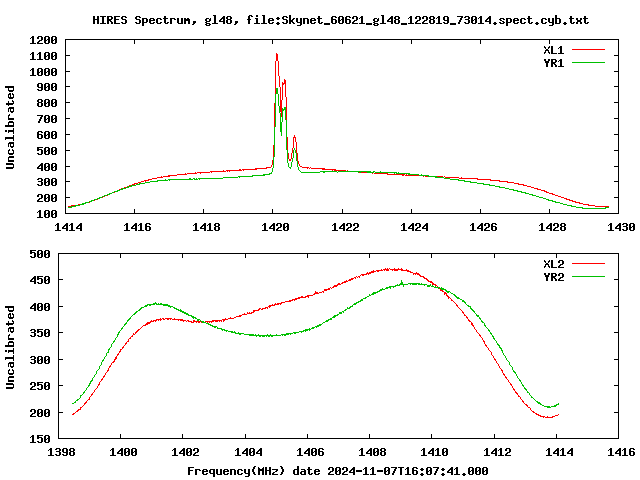Click the 1428 tick label on top plot
Image resolution: width=640 pixels, height=480 pixels.
[552, 227]
